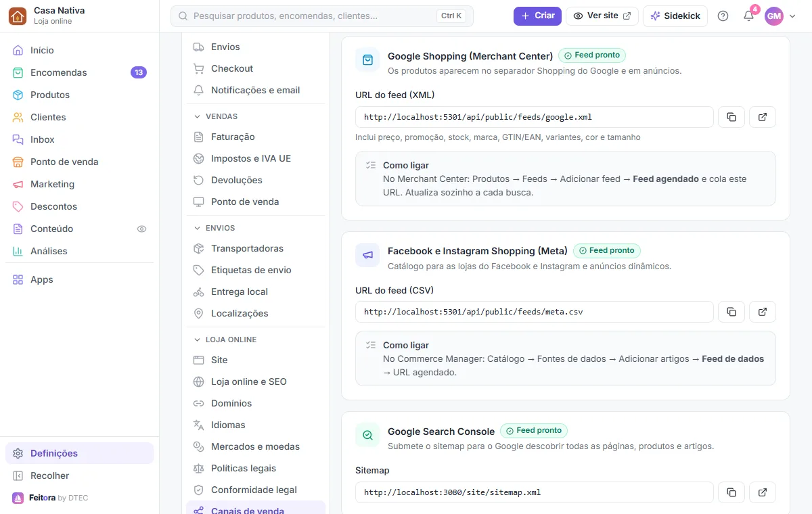The image size is (812, 514).
Task: Open Conteúdo in sidebar
Action: click(79, 229)
